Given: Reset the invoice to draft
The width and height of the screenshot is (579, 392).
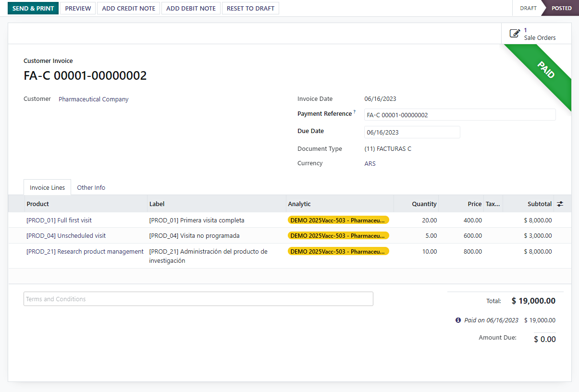Looking at the screenshot, I should (250, 8).
